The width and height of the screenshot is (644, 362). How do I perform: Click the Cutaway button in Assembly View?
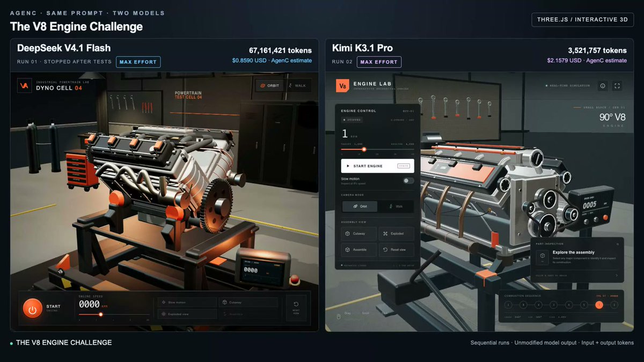tap(358, 234)
